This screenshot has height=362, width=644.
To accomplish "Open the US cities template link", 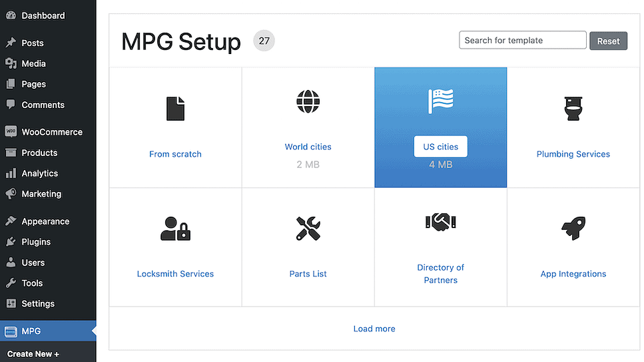I will tap(441, 147).
